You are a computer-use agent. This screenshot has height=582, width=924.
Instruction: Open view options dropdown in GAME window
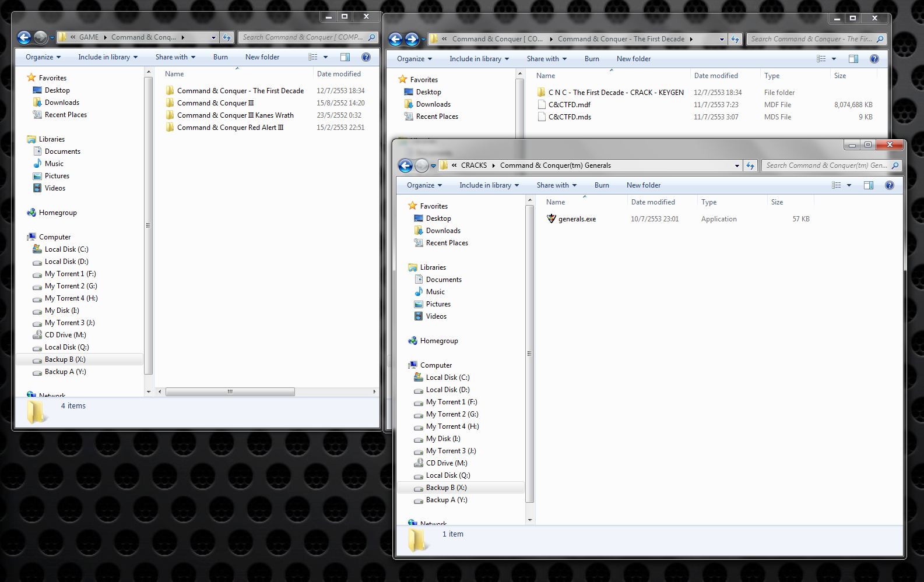point(325,57)
